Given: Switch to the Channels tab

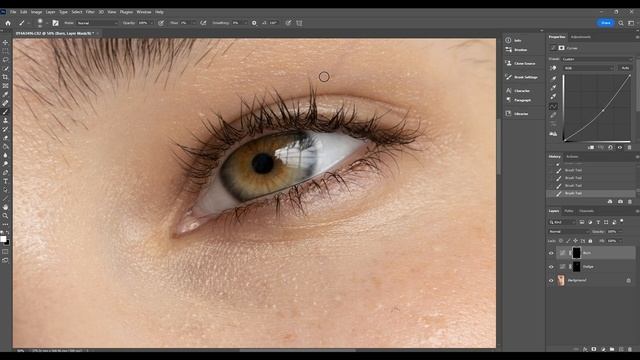Looking at the screenshot, I should click(x=587, y=211).
